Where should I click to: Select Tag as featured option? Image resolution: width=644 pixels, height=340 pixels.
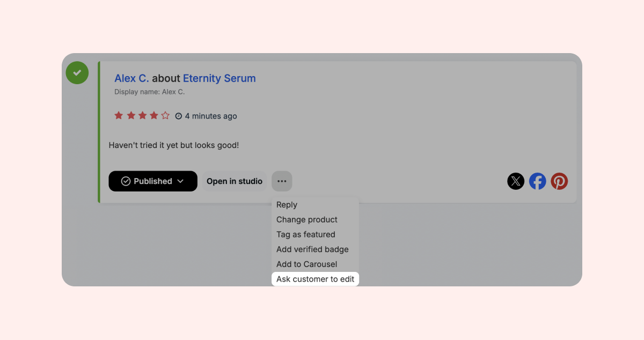click(x=315, y=234)
